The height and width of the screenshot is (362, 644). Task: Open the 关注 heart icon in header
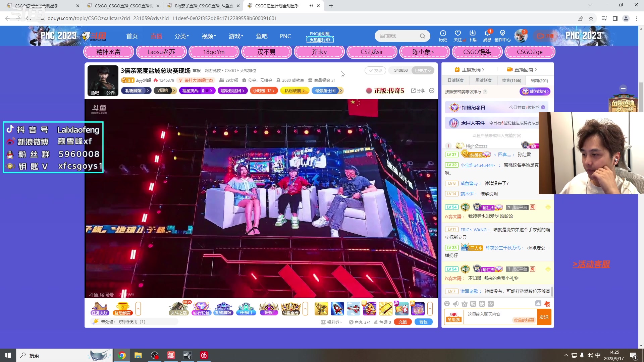(x=458, y=36)
